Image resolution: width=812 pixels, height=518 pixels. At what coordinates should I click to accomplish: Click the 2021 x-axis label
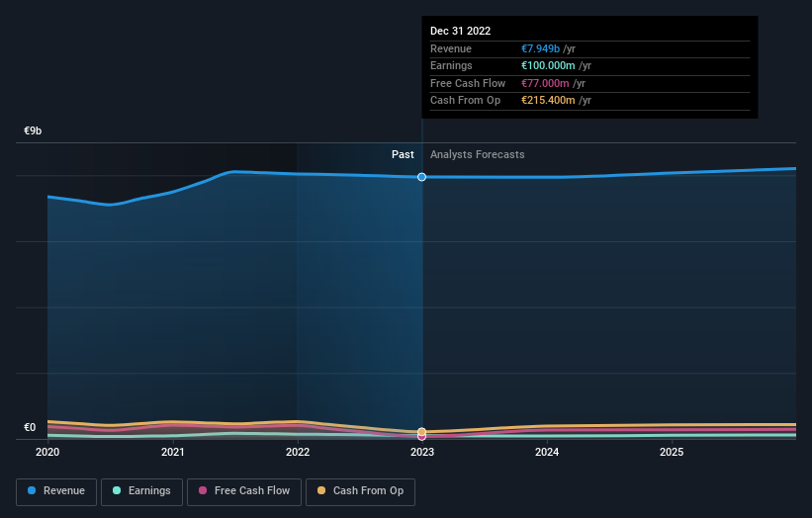pos(172,452)
